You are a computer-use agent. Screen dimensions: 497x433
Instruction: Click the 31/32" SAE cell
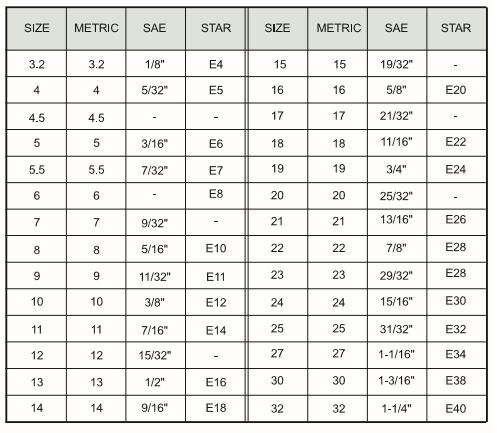(x=397, y=329)
